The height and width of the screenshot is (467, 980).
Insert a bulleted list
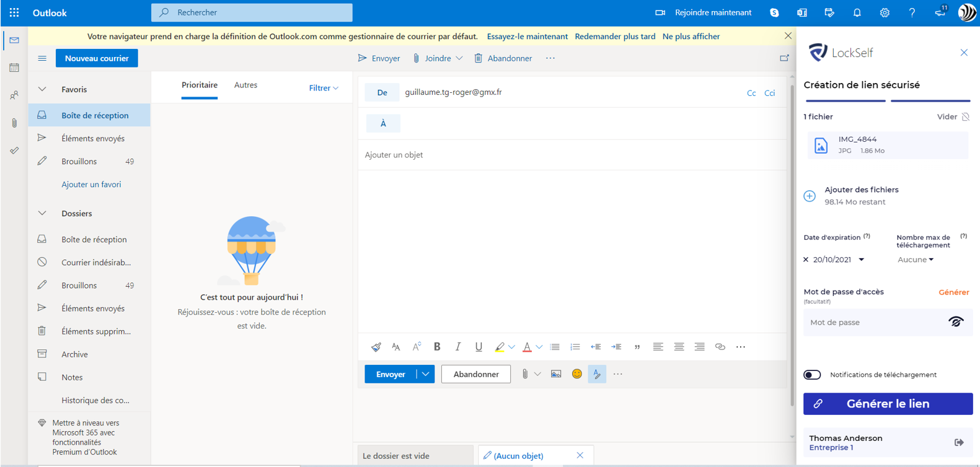[x=555, y=347]
